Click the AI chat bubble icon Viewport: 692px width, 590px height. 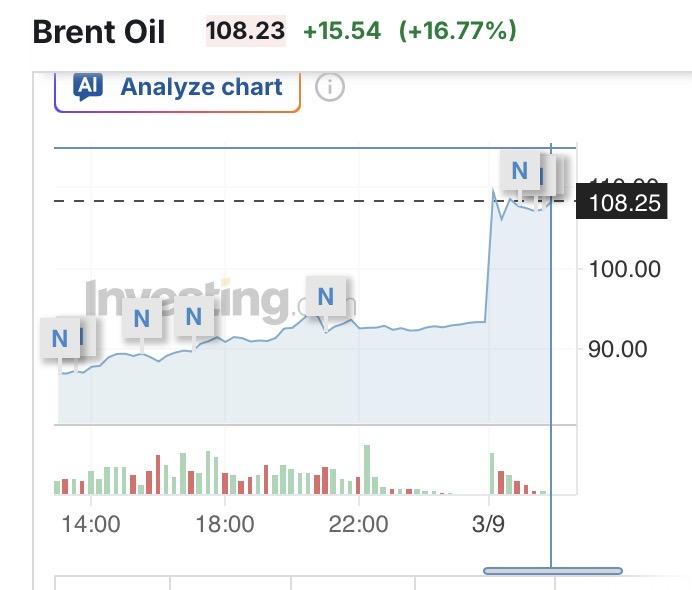coord(88,87)
